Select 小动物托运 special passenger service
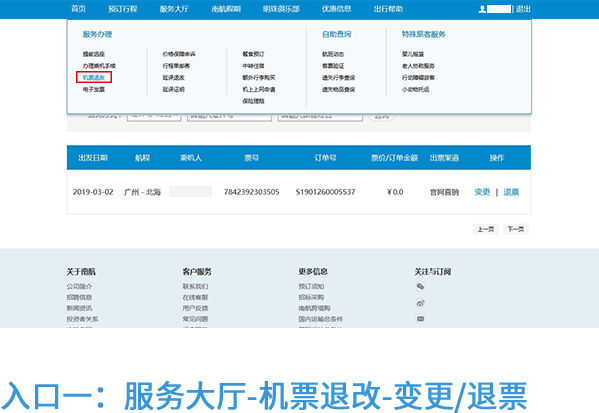This screenshot has height=413, width=599. click(x=416, y=89)
